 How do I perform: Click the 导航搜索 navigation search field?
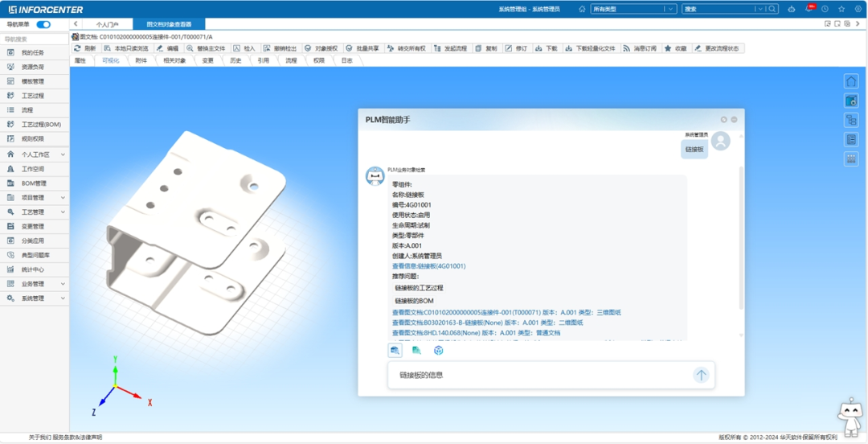click(x=35, y=39)
